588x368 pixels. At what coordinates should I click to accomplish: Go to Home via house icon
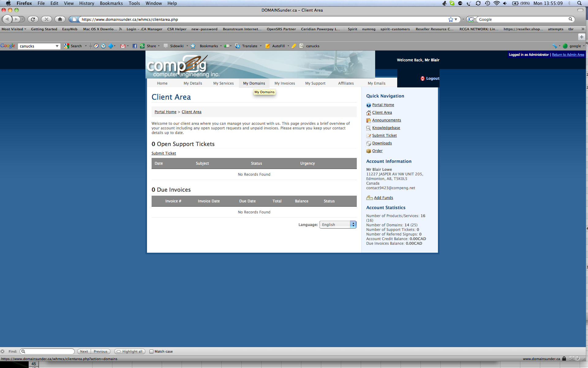(60, 19)
